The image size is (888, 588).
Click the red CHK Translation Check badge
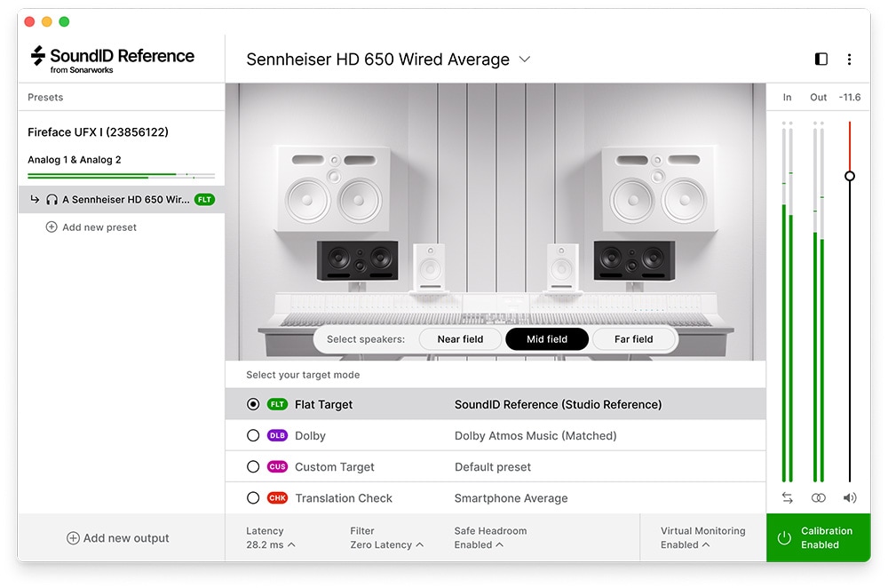[x=277, y=498]
